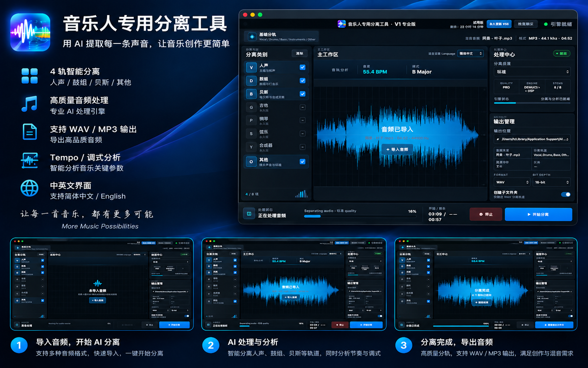This screenshot has width=588, height=368.
Task: Click the document icon beside 支持 WAV / MP3 输出
Action: [x=30, y=132]
